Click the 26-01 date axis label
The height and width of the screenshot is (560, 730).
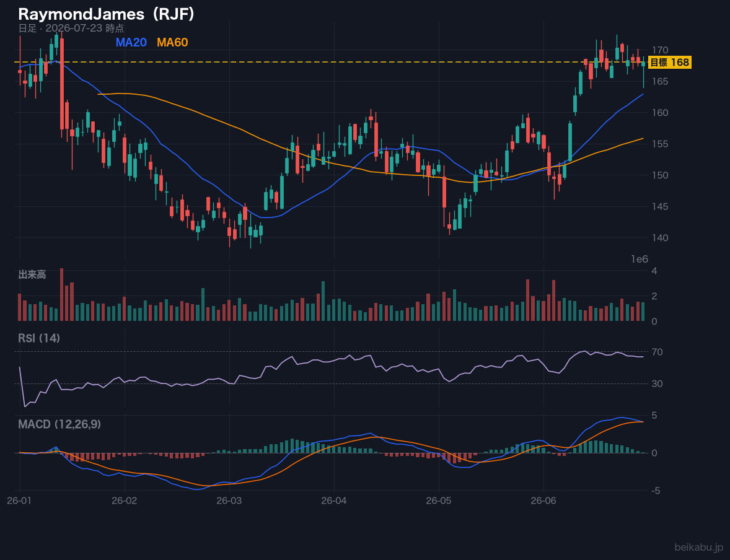pos(19,501)
